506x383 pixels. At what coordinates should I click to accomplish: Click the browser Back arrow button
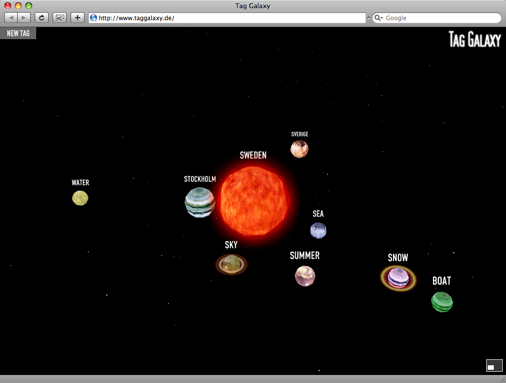(11, 18)
